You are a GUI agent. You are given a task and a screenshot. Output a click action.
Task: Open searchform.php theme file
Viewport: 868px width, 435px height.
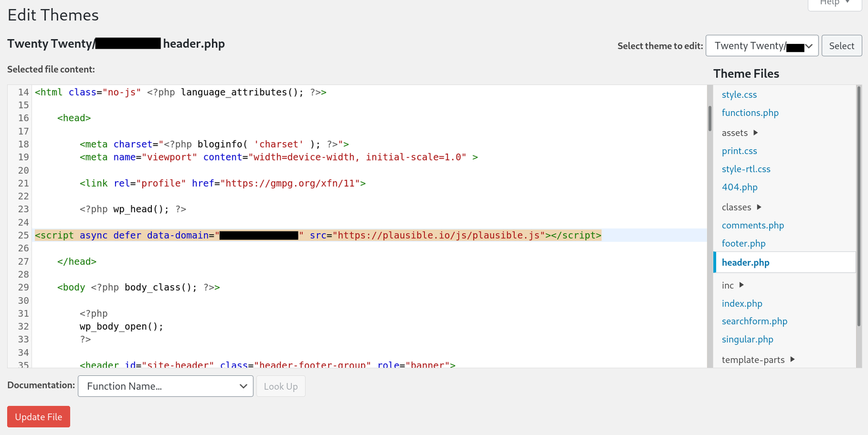click(754, 321)
